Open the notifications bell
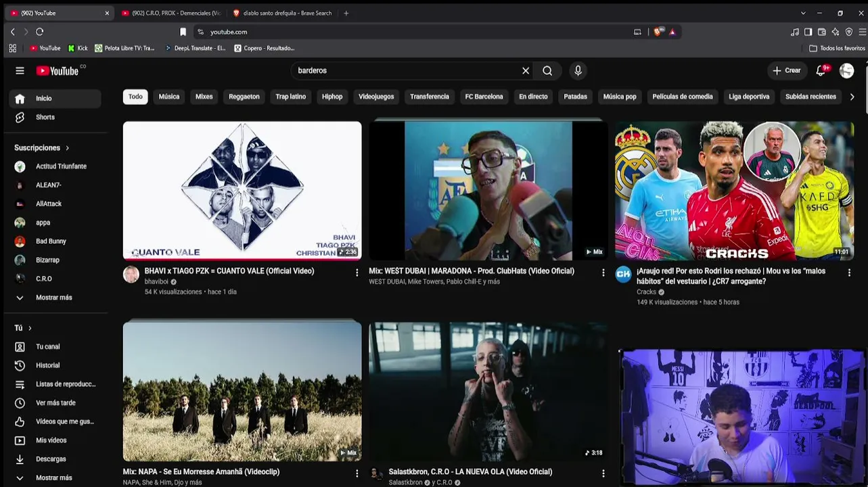The height and width of the screenshot is (487, 868). click(x=821, y=70)
